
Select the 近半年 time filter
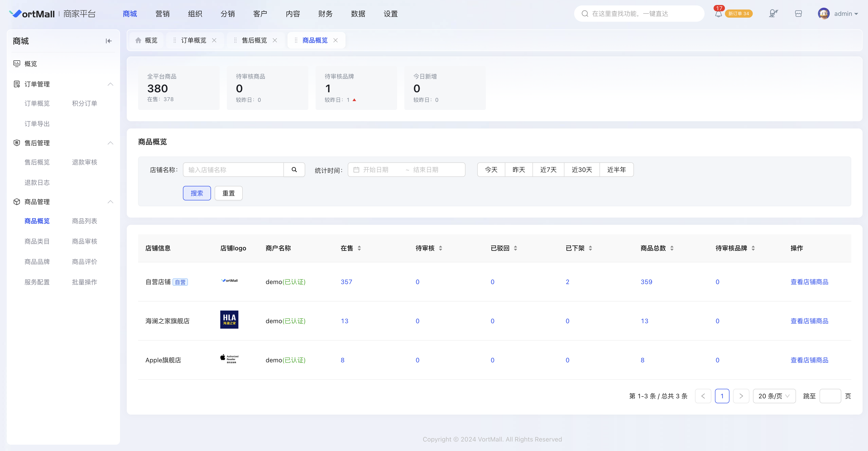pyautogui.click(x=617, y=170)
